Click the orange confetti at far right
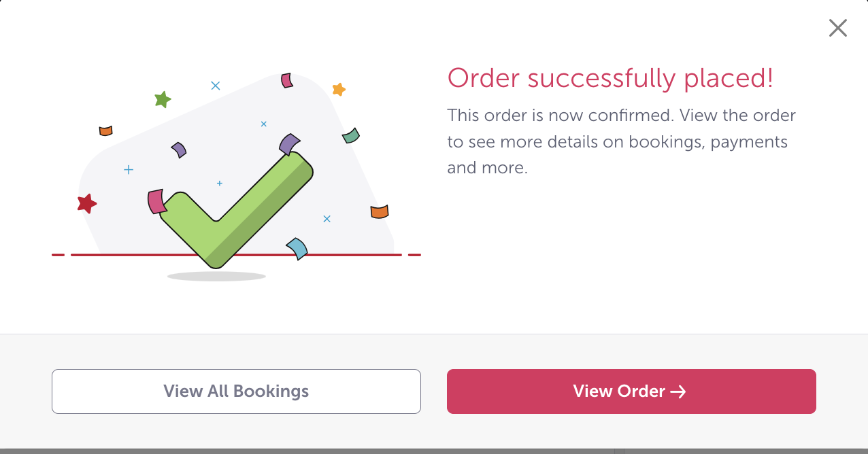 [380, 212]
